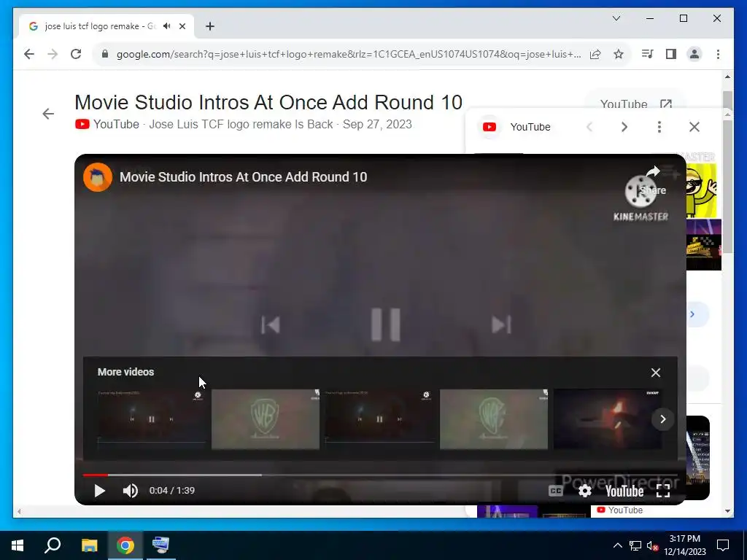Click the Chrome icon on the taskbar
The width and height of the screenshot is (747, 560).
125,545
